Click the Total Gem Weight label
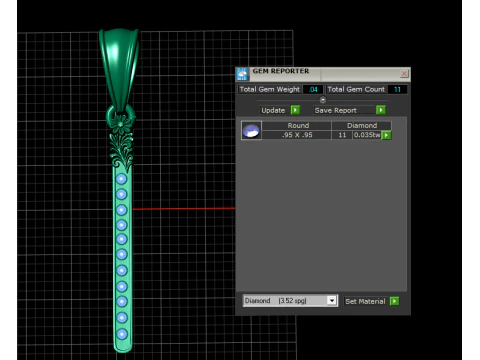This screenshot has height=360, width=480. click(270, 89)
